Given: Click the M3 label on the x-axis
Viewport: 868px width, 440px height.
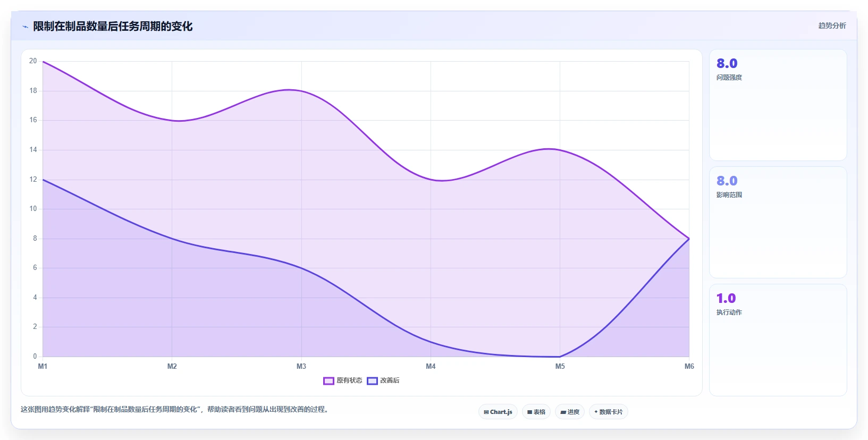Looking at the screenshot, I should [301, 366].
